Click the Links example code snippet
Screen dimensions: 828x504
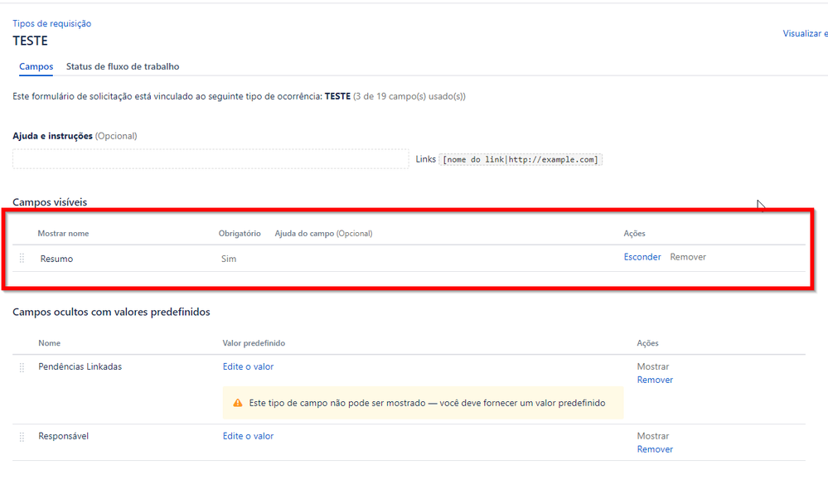pos(521,159)
